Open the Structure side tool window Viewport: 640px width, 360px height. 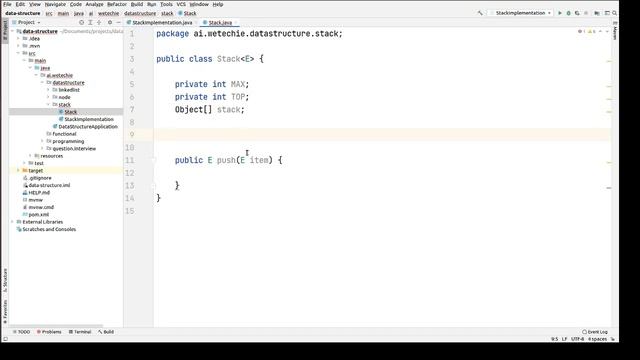[x=5, y=280]
